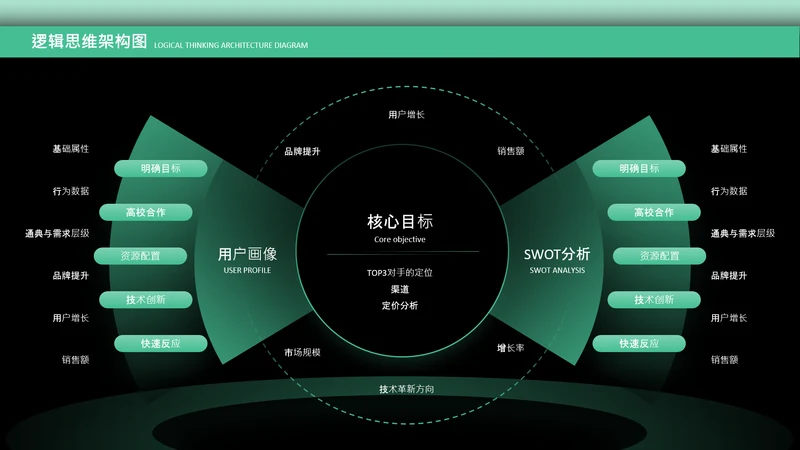Click 快速反应 pill on the SWOT分析 side

click(639, 343)
